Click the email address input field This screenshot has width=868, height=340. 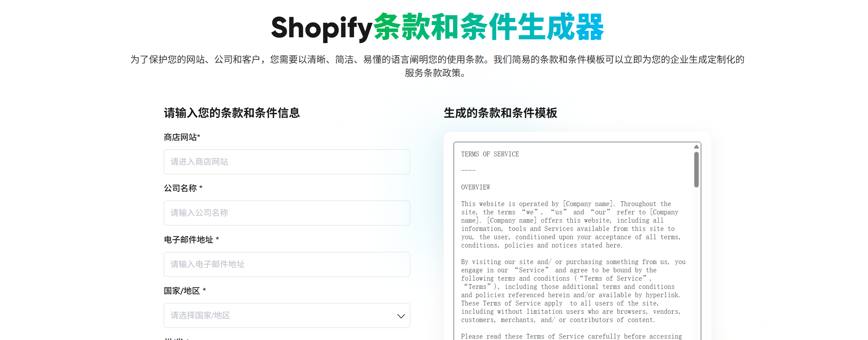pyautogui.click(x=287, y=264)
